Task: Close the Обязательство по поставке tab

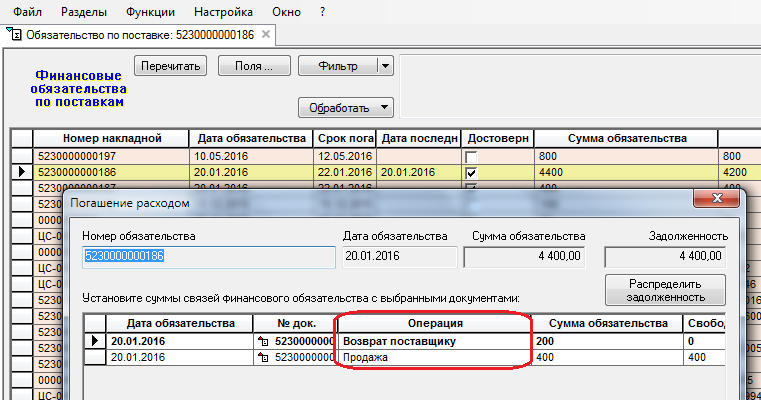Action: coord(265,34)
